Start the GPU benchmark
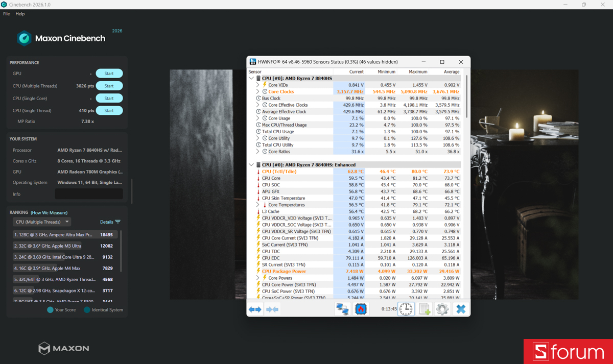Viewport: 613px width, 364px height. (x=109, y=74)
